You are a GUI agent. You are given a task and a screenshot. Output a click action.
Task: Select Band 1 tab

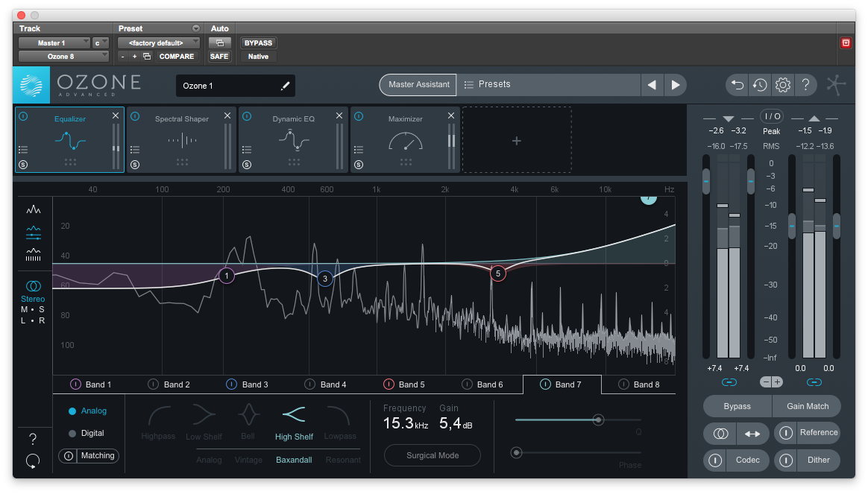92,384
